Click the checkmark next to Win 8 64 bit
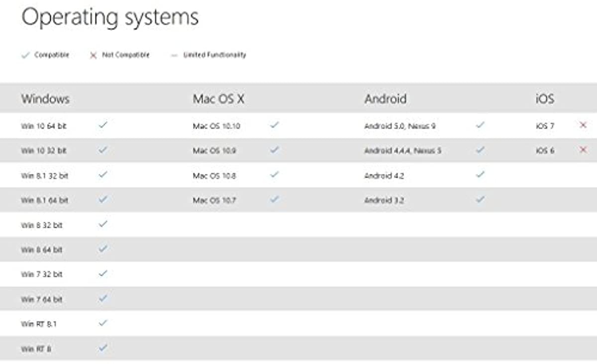The height and width of the screenshot is (364, 597). click(x=103, y=249)
